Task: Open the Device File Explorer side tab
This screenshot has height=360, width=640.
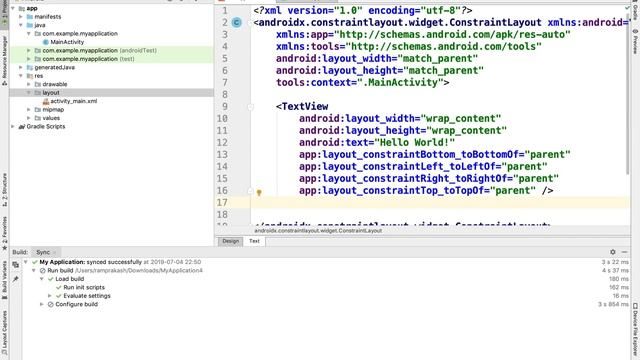Action: tap(636, 330)
